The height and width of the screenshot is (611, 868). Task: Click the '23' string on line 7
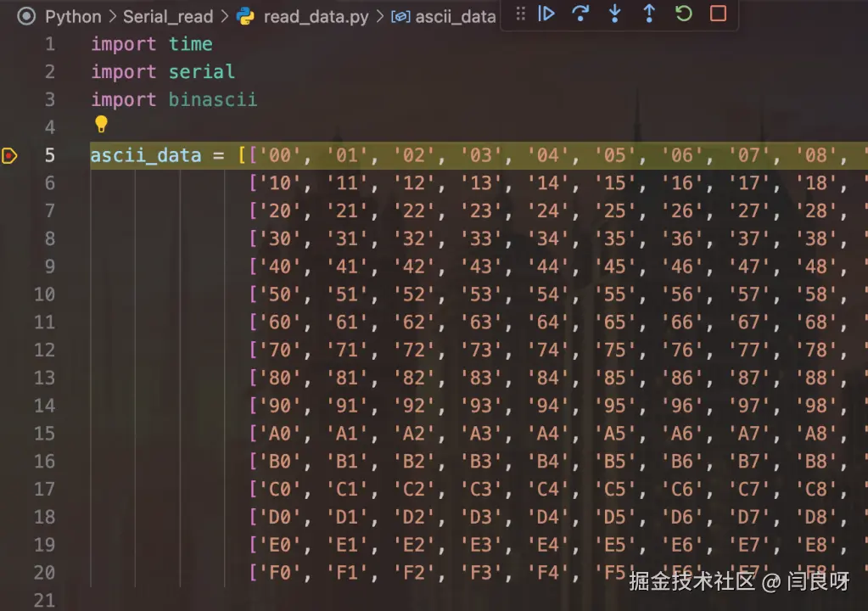click(481, 210)
